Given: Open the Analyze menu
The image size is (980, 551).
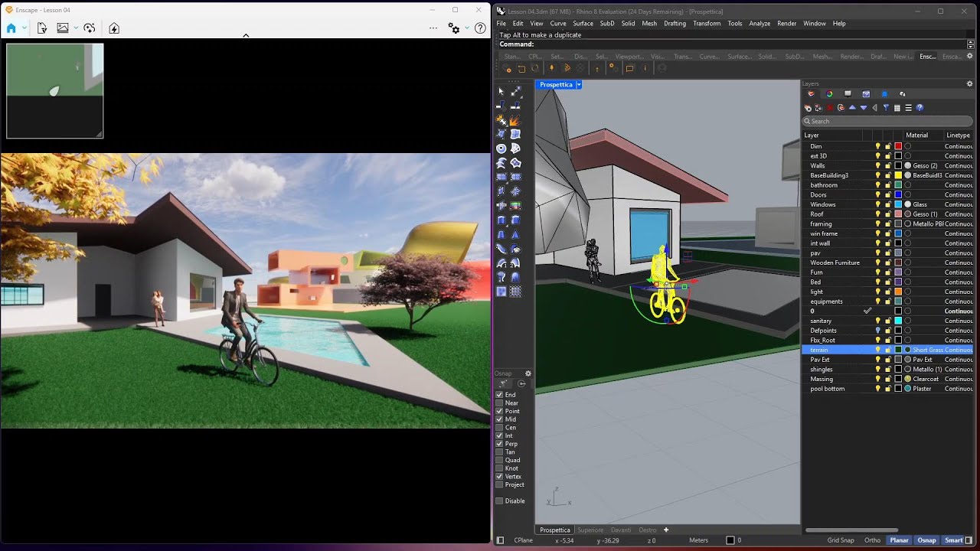Looking at the screenshot, I should [x=759, y=24].
